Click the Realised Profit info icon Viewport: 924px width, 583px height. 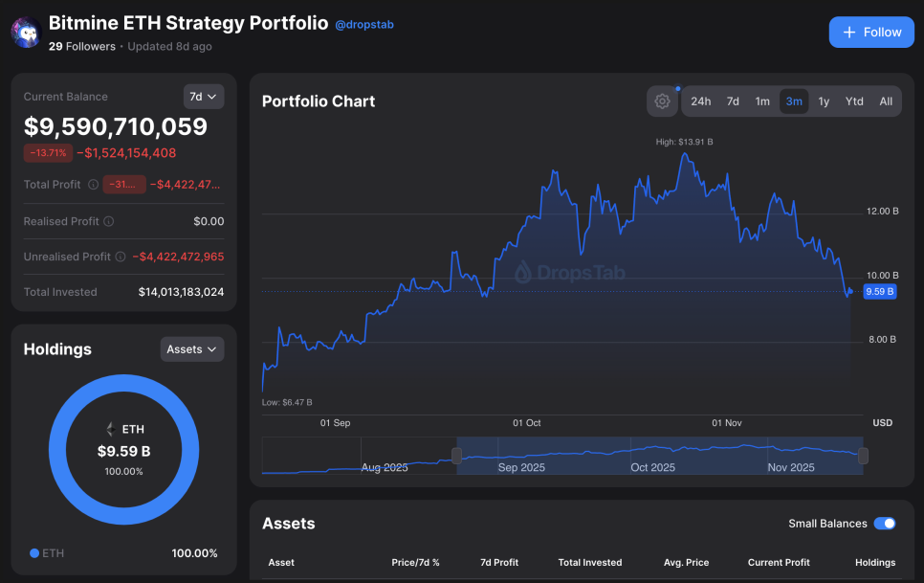coord(108,221)
